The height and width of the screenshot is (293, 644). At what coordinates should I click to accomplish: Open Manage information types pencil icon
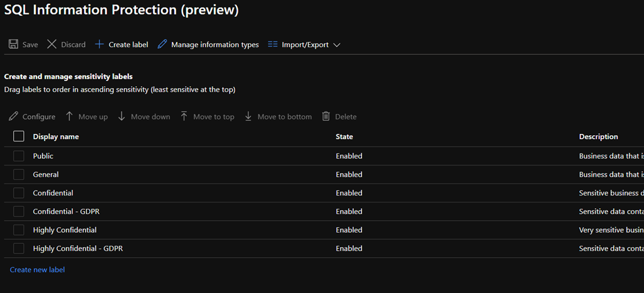point(162,45)
